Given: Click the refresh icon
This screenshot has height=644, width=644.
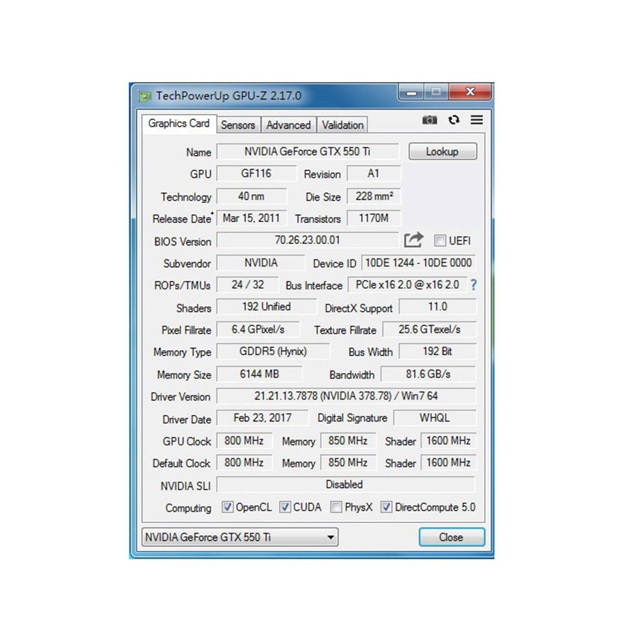Looking at the screenshot, I should coord(454,120).
